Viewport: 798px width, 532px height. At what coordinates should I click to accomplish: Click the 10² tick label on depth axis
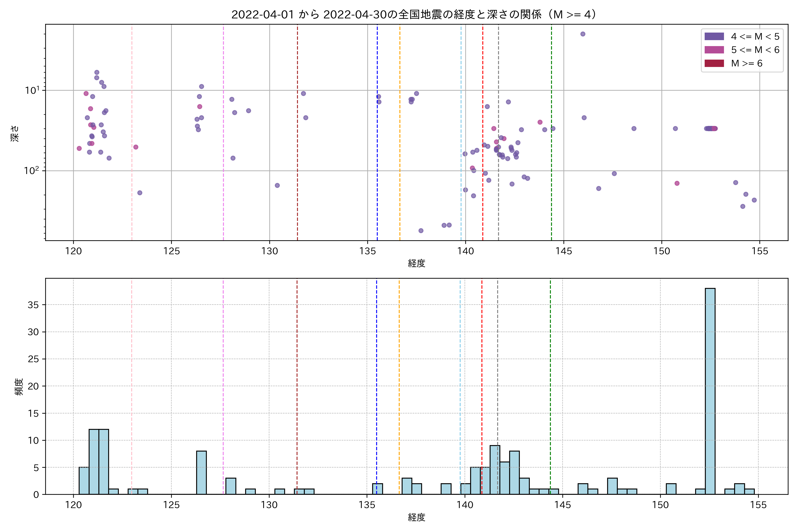(x=31, y=170)
